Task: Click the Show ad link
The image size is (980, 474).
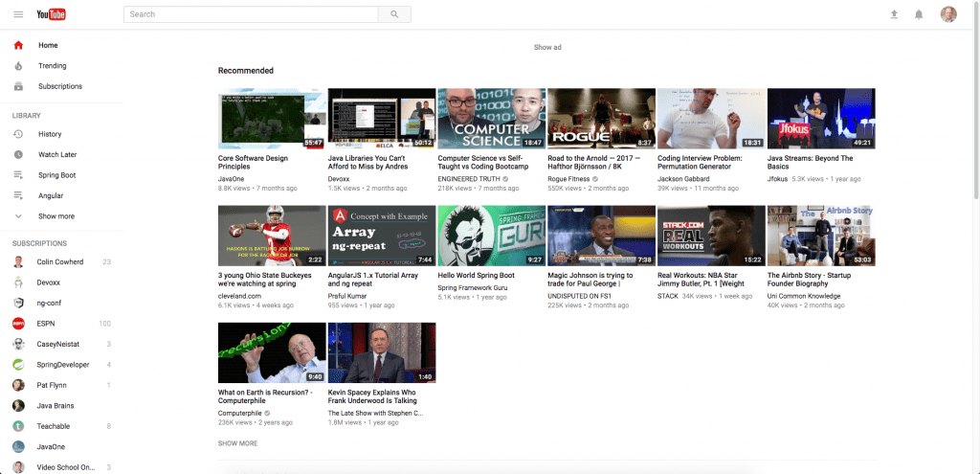Action: pyautogui.click(x=547, y=48)
